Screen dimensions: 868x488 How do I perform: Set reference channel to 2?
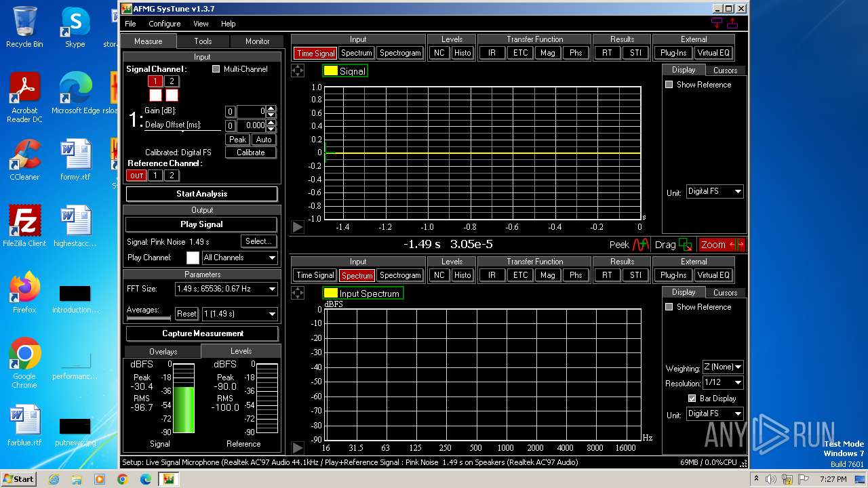(172, 176)
